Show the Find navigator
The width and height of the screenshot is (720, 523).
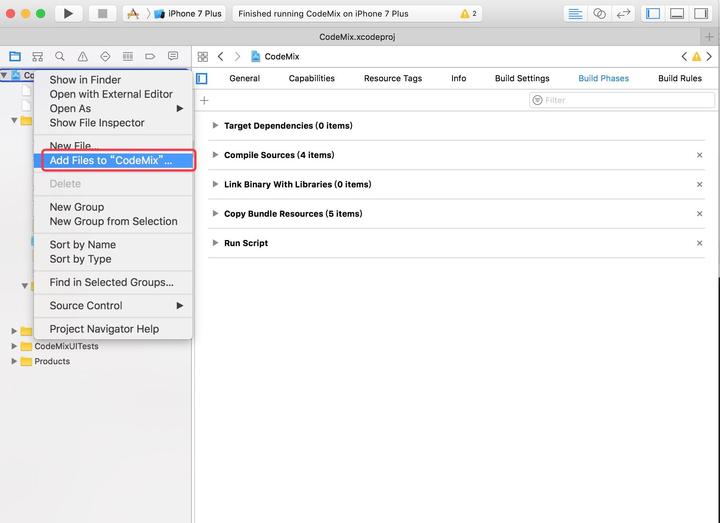click(x=60, y=56)
